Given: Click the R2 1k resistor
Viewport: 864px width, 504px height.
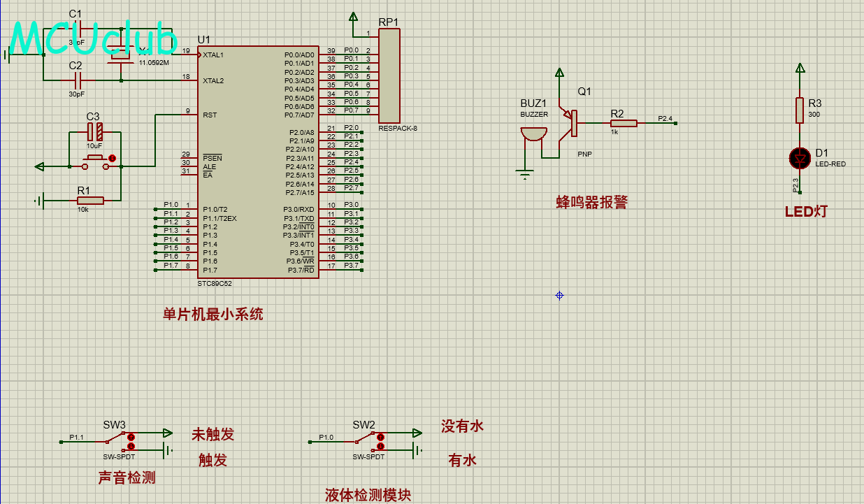Looking at the screenshot, I should tap(623, 123).
